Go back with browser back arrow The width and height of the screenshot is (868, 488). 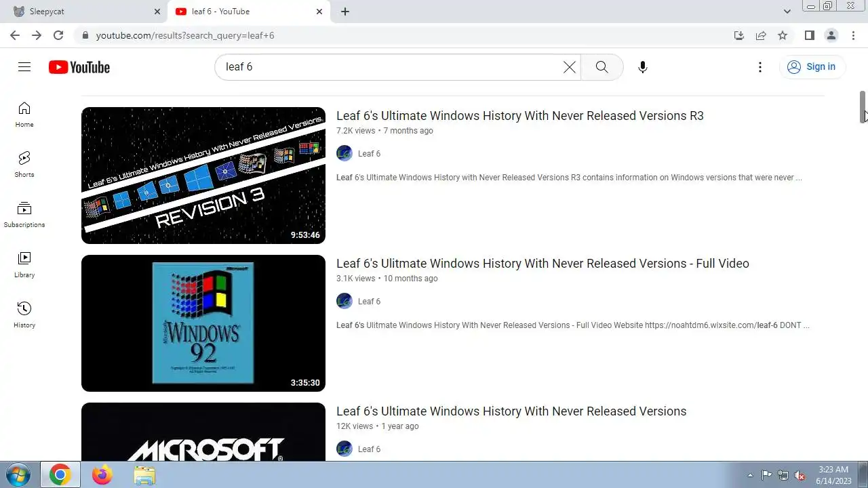pos(15,35)
